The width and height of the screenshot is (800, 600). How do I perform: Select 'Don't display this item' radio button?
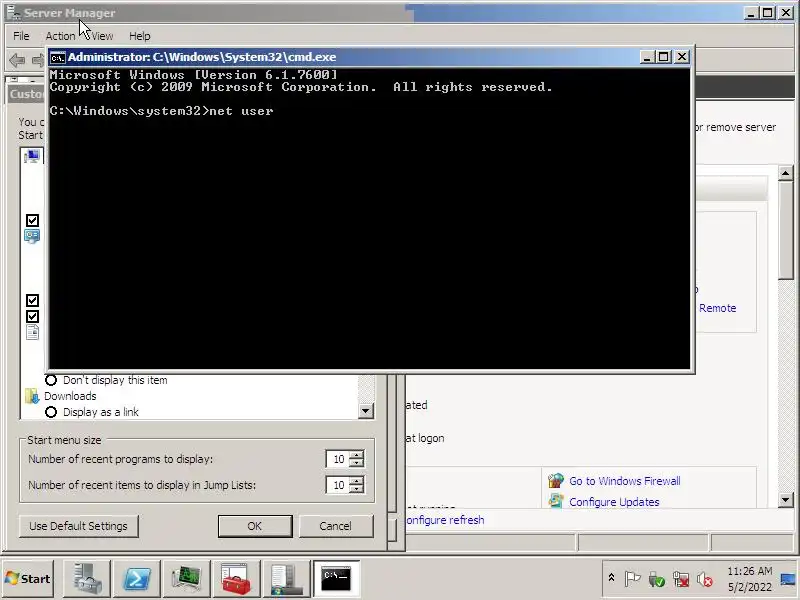click(x=51, y=380)
